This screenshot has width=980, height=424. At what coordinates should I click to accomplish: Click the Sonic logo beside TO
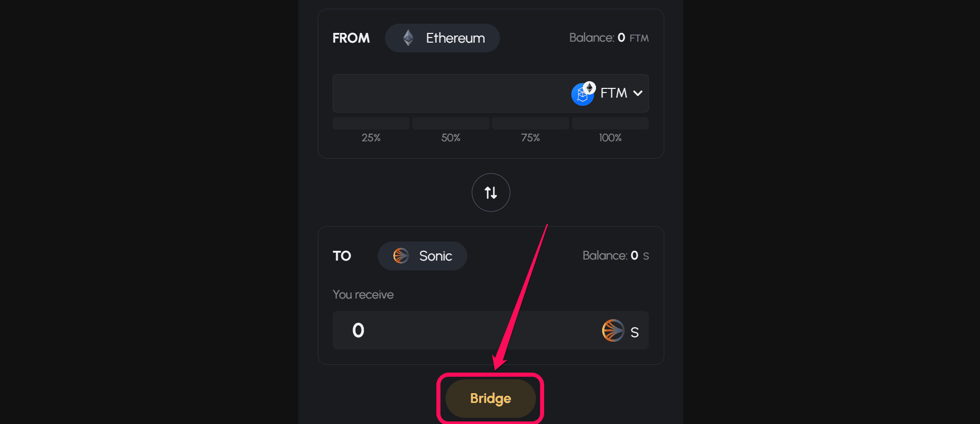(x=401, y=256)
